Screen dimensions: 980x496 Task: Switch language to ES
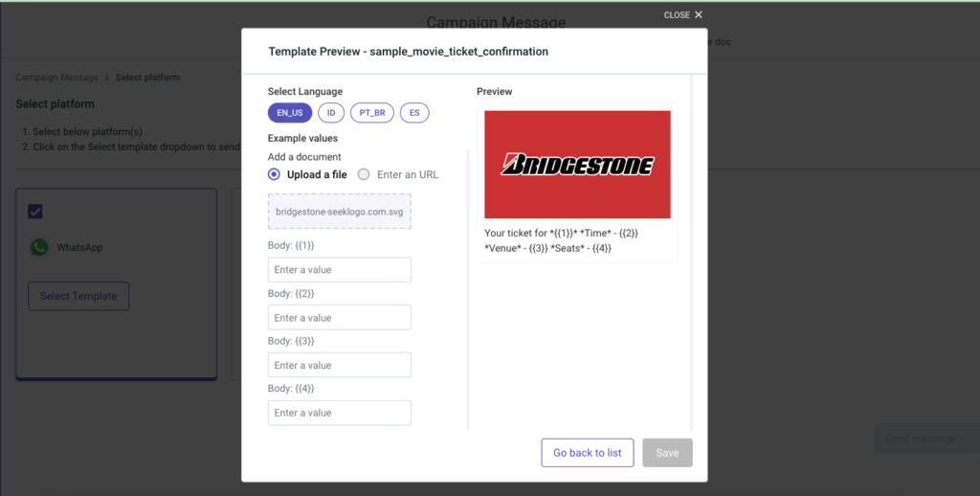(x=414, y=113)
